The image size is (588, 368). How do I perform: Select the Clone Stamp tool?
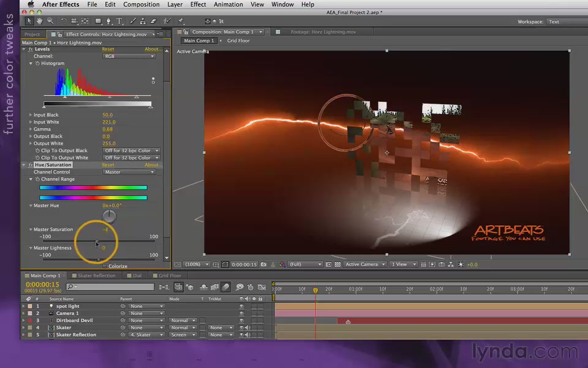(x=143, y=21)
